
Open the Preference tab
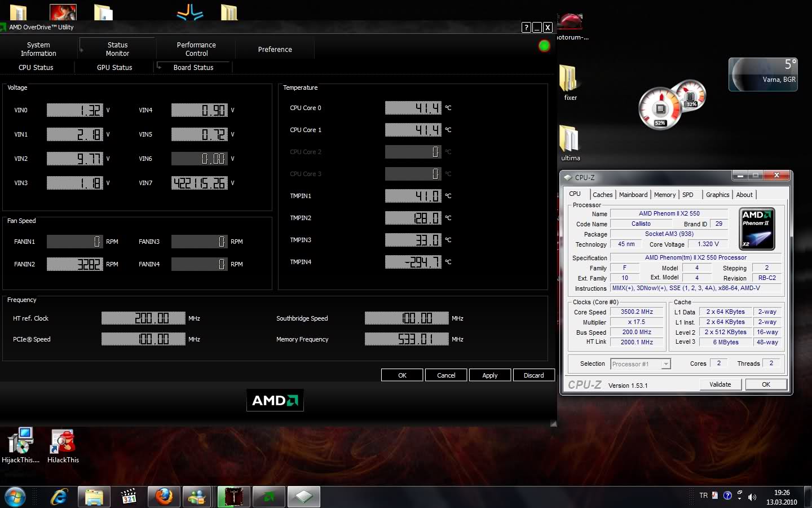click(275, 49)
